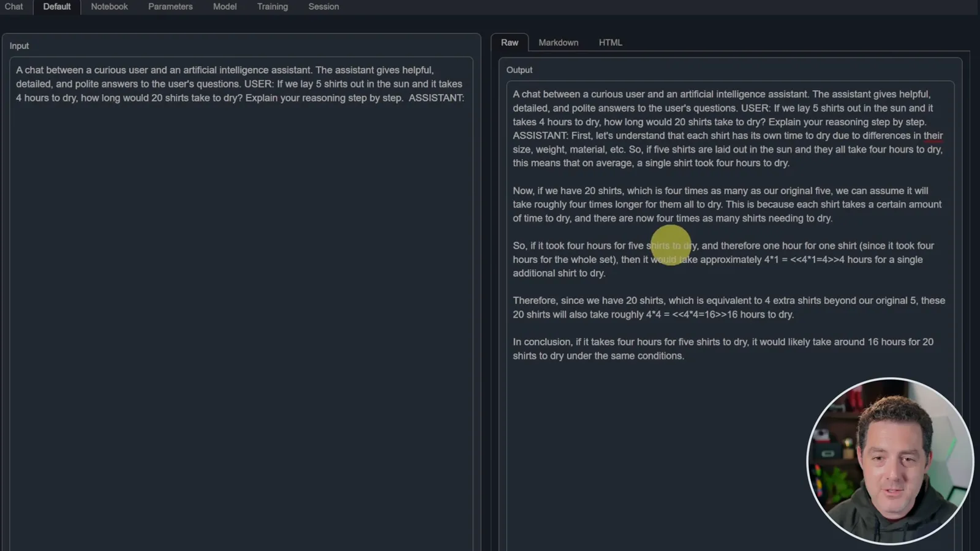Select the Default tab

point(57,7)
